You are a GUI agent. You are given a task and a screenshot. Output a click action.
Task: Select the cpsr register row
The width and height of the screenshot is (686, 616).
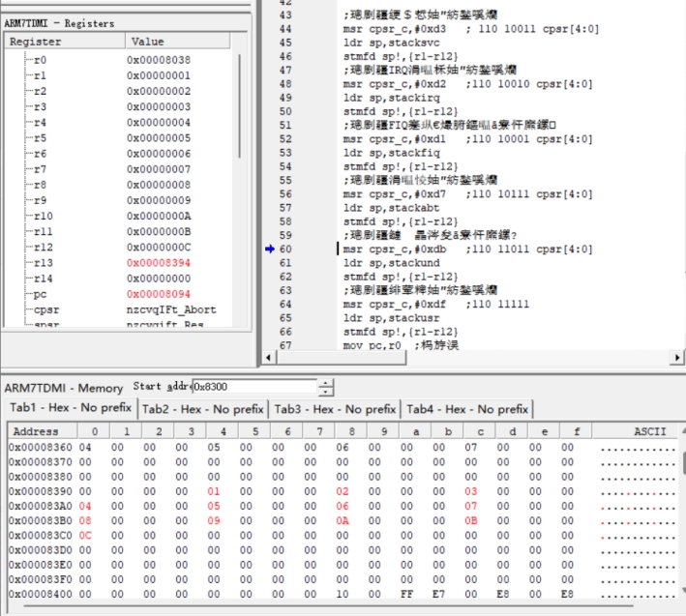click(x=46, y=309)
